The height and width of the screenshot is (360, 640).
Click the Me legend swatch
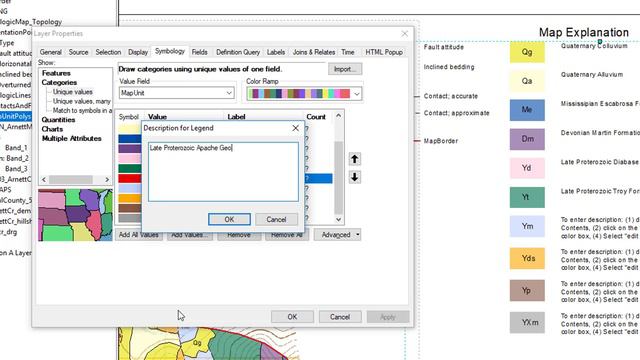tap(527, 110)
